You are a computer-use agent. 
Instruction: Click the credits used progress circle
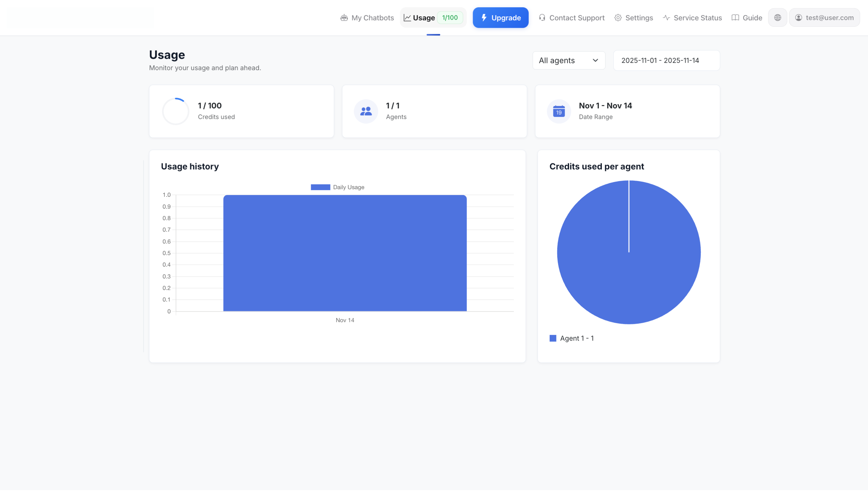point(175,111)
